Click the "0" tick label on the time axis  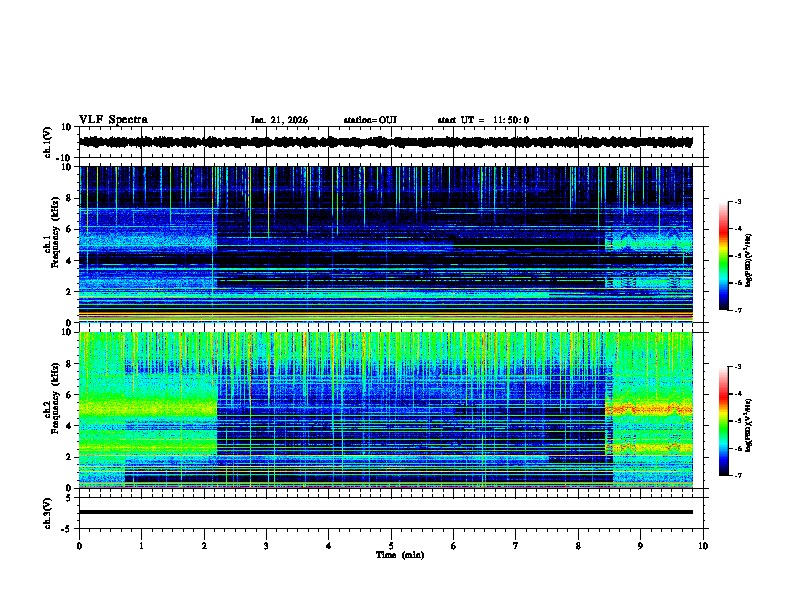click(x=79, y=546)
